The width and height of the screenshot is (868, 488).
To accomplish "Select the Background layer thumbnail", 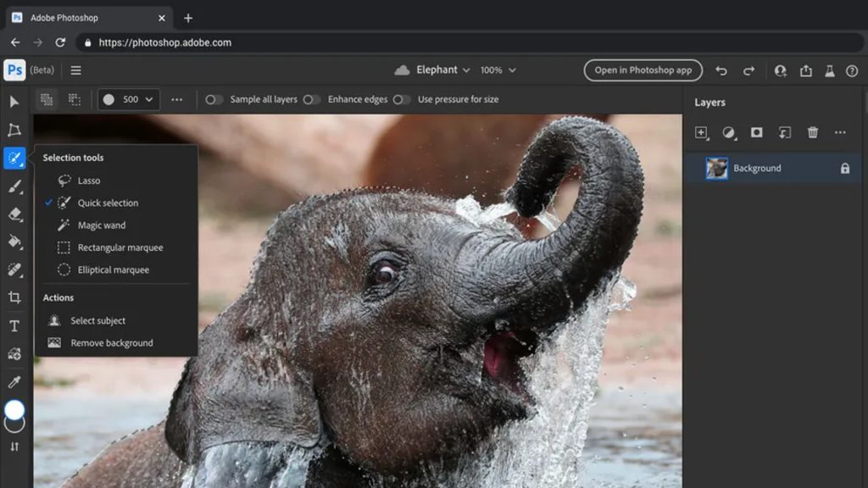I will (x=717, y=169).
